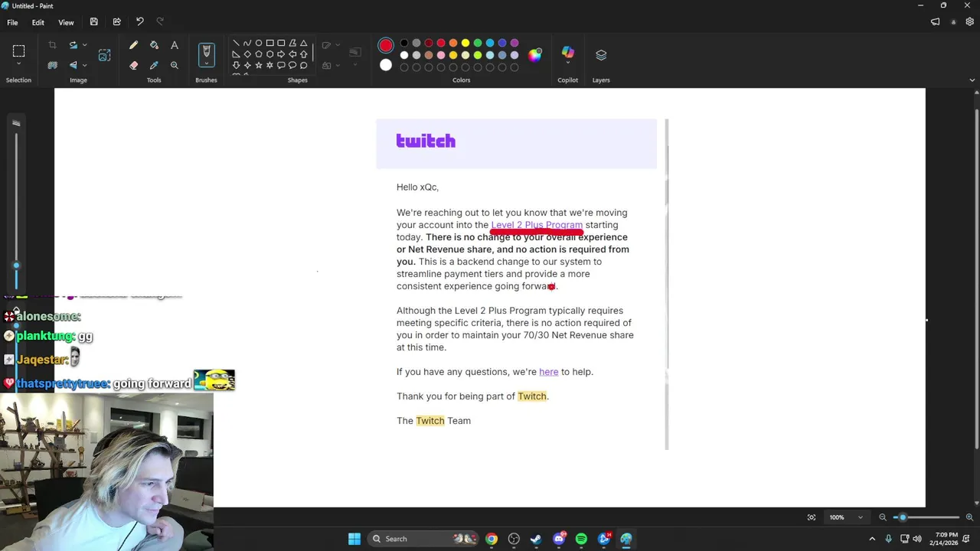Screen dimensions: 980x551
Task: Open Steam from taskbar
Action: tap(536, 539)
